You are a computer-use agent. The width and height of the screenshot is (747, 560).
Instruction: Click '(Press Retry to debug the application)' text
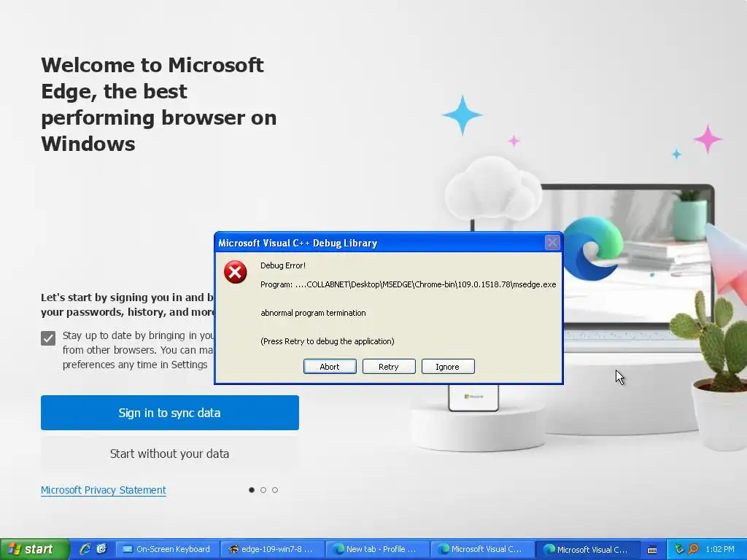click(x=328, y=341)
